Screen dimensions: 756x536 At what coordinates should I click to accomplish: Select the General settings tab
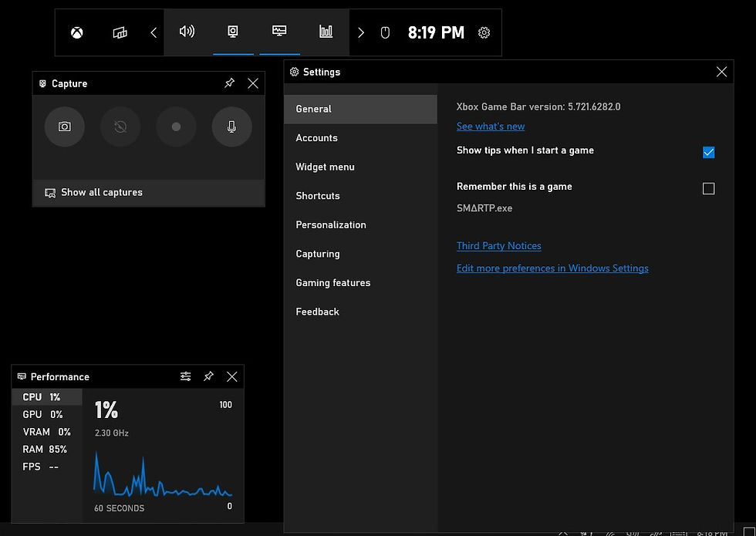361,110
